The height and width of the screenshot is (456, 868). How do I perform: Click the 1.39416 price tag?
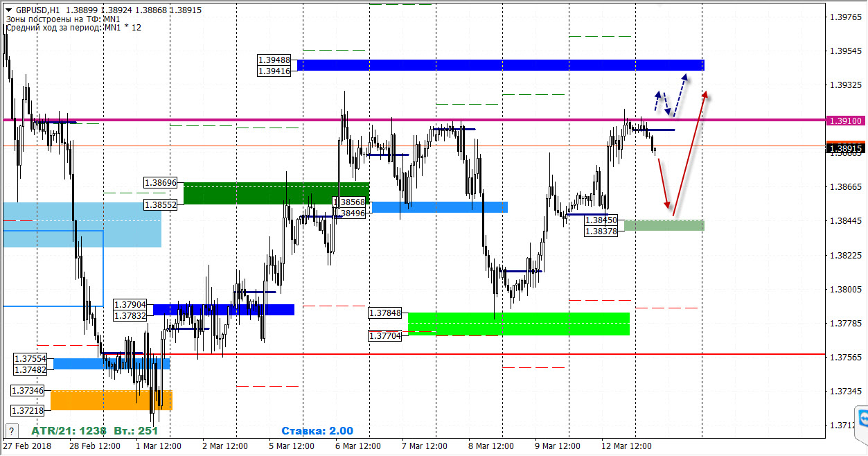tap(274, 71)
